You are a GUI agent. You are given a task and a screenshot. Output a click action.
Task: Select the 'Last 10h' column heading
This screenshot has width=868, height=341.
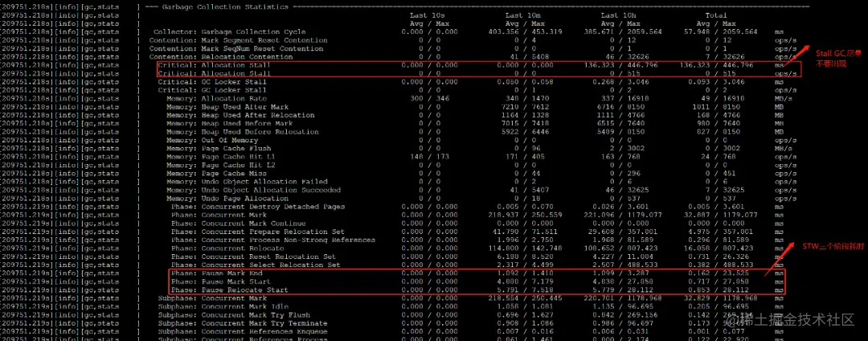(x=619, y=15)
